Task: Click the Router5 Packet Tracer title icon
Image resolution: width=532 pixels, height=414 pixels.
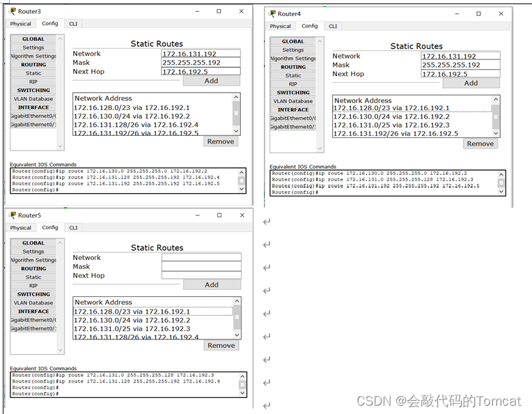Action: coord(13,215)
